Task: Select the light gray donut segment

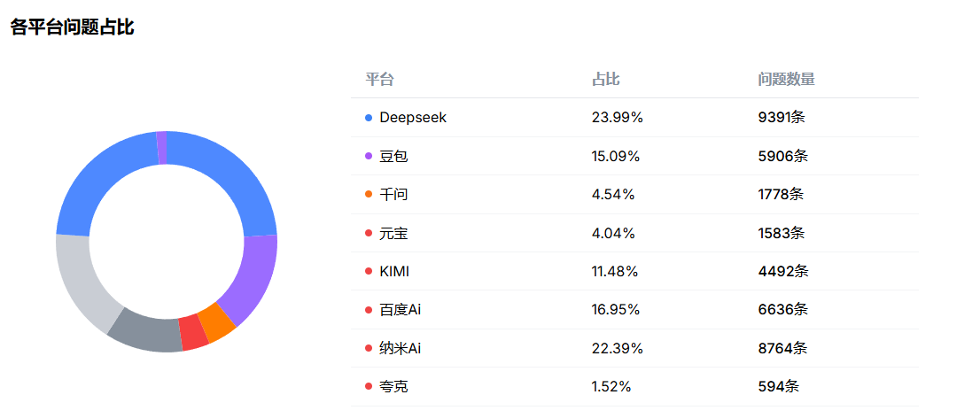Action: 81,281
